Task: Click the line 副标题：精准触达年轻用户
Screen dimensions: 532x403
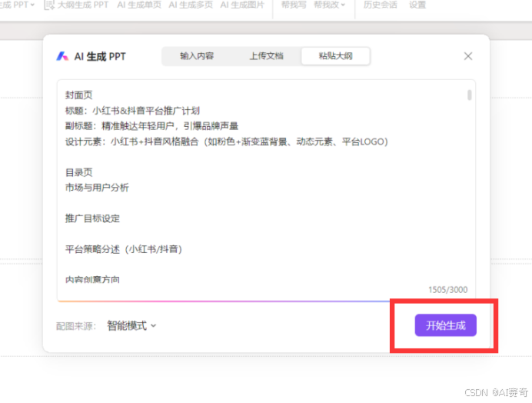Action: coord(151,126)
